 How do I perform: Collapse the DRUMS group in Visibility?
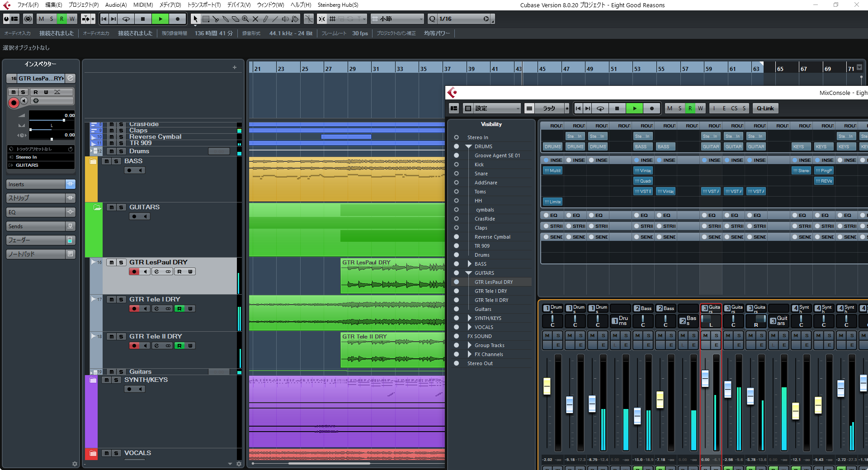469,146
